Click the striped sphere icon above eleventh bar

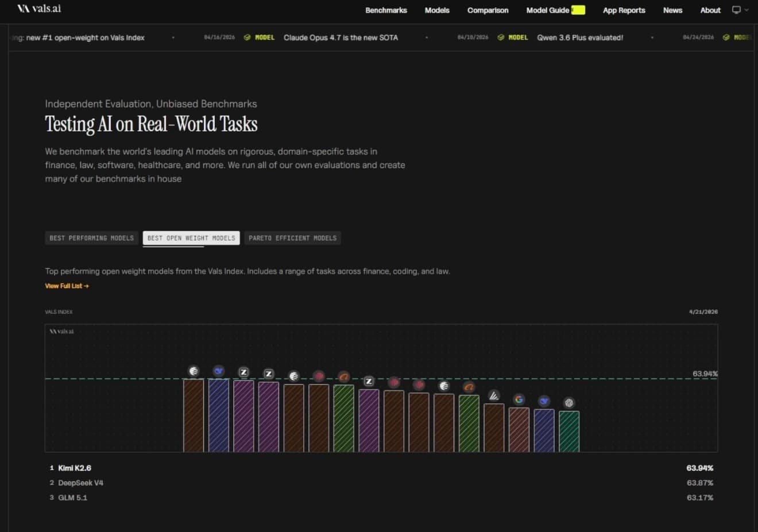point(444,386)
